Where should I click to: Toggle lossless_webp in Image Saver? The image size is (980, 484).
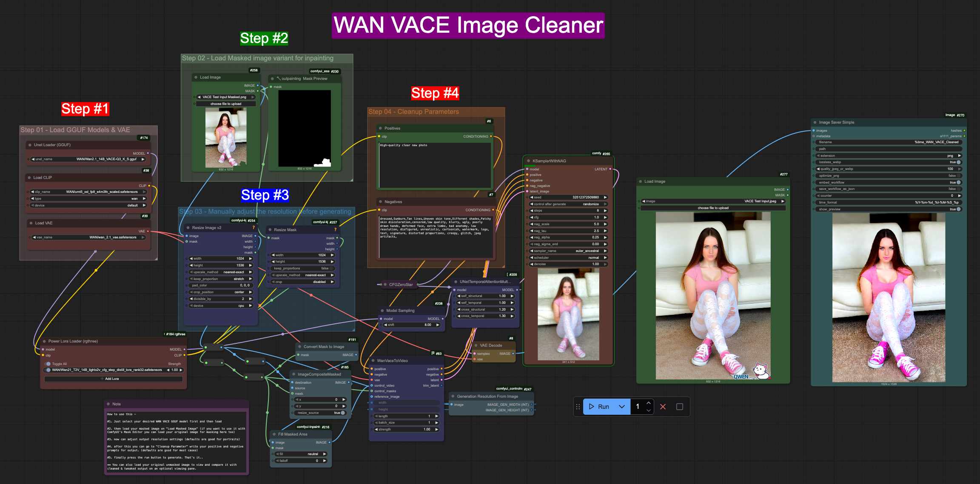tap(958, 162)
